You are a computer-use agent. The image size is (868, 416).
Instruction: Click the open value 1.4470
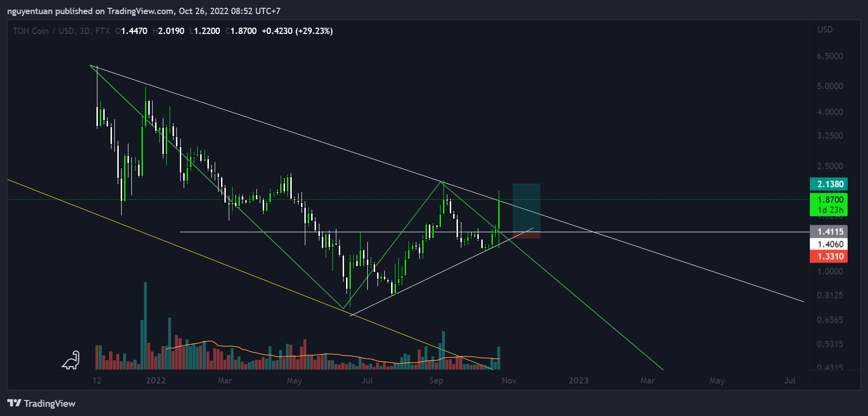pos(134,31)
